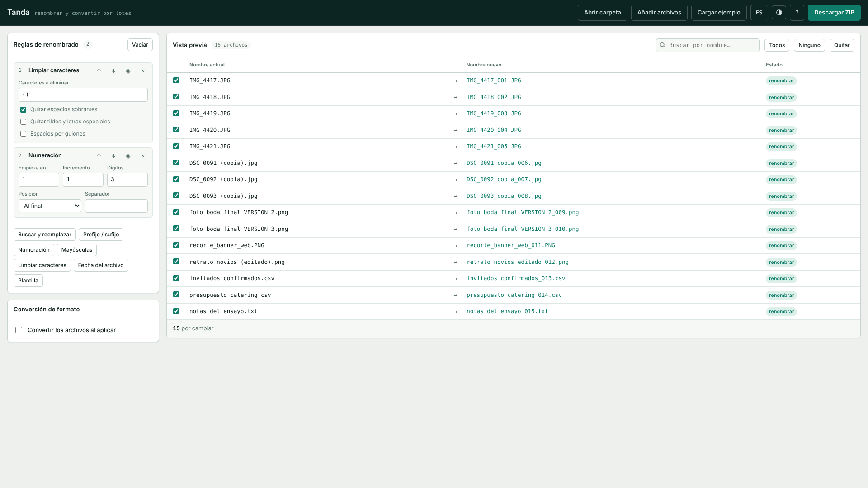Viewport: 868px width, 488px height.
Task: Click the Dígitos number field
Action: [127, 179]
